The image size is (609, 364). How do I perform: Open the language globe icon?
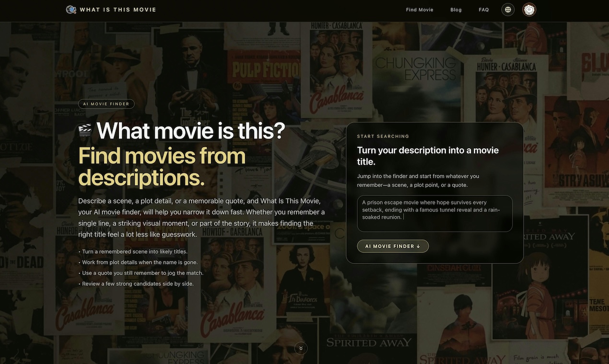508,10
